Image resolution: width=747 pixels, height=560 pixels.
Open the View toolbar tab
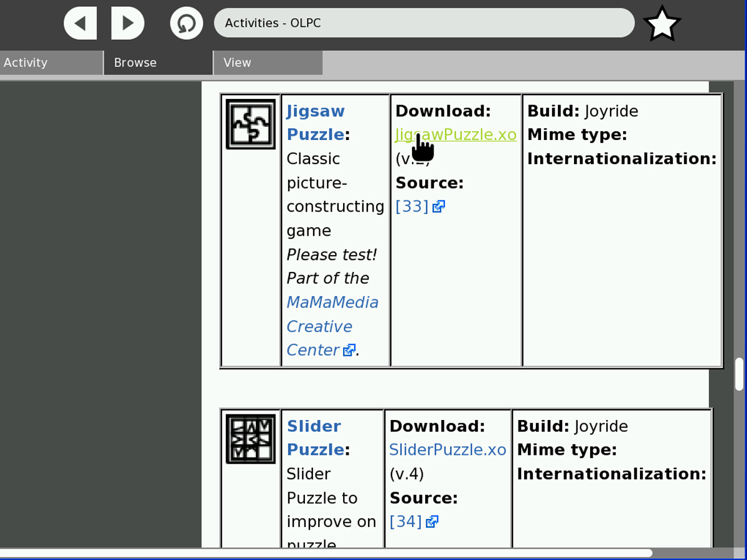coord(268,63)
